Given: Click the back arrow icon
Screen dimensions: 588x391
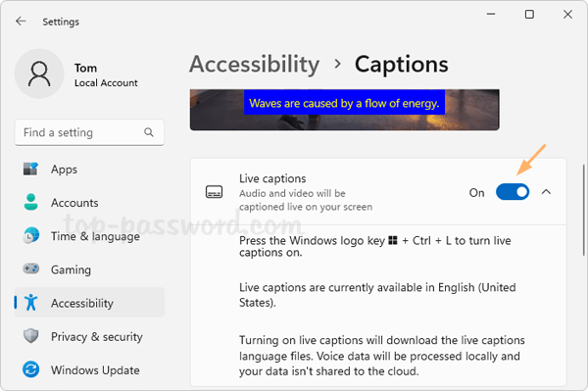Looking at the screenshot, I should (x=21, y=22).
